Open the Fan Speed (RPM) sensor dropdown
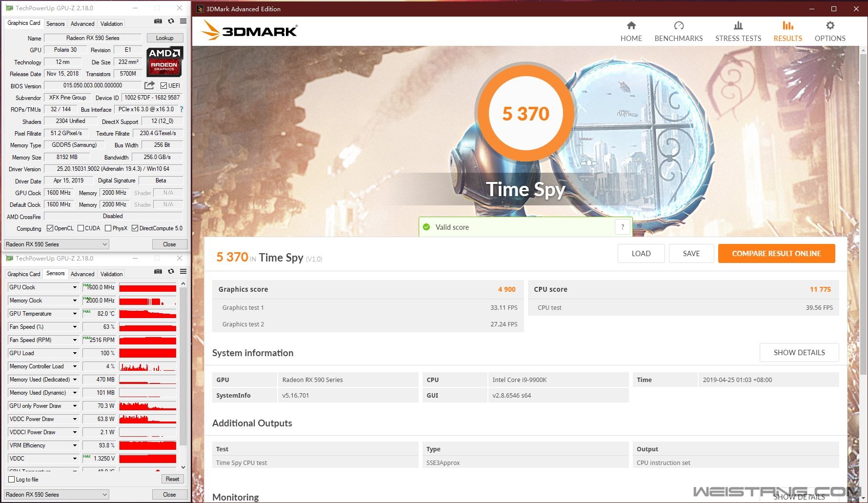Screen dimensions: 868x503 (75, 340)
